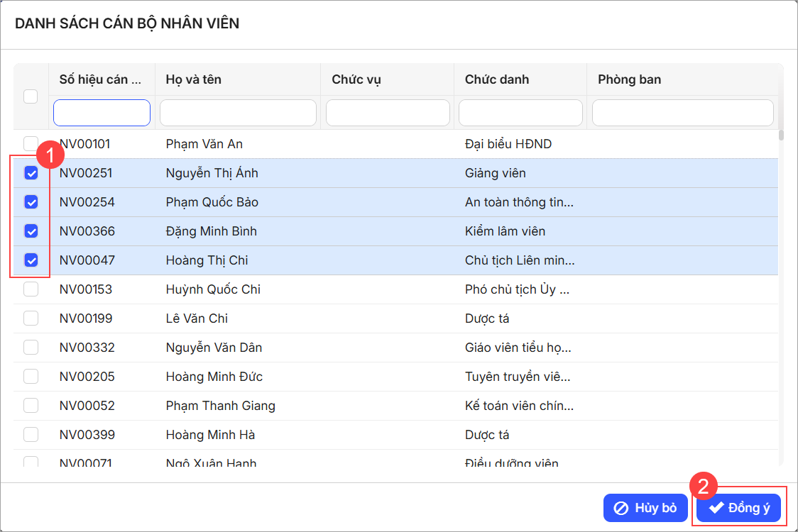Click the Phòng ban column header
Viewport: 798px width, 532px height.
629,79
